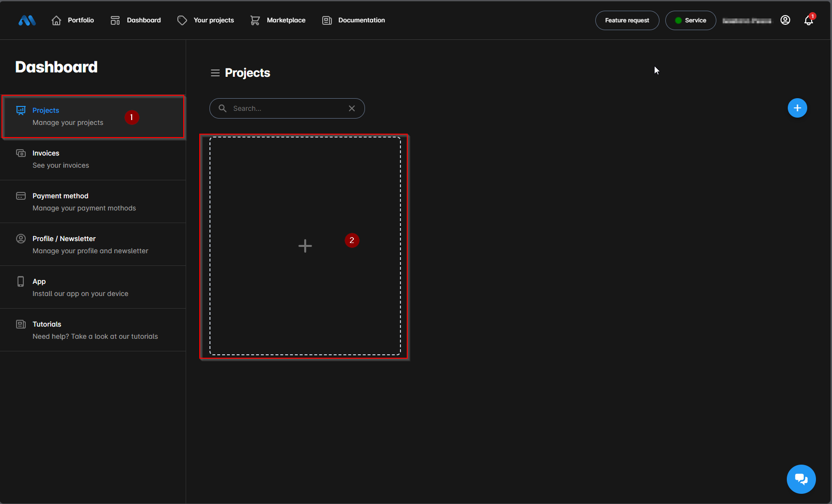Image resolution: width=832 pixels, height=504 pixels.
Task: Open the user account profile icon
Action: pyautogui.click(x=785, y=20)
